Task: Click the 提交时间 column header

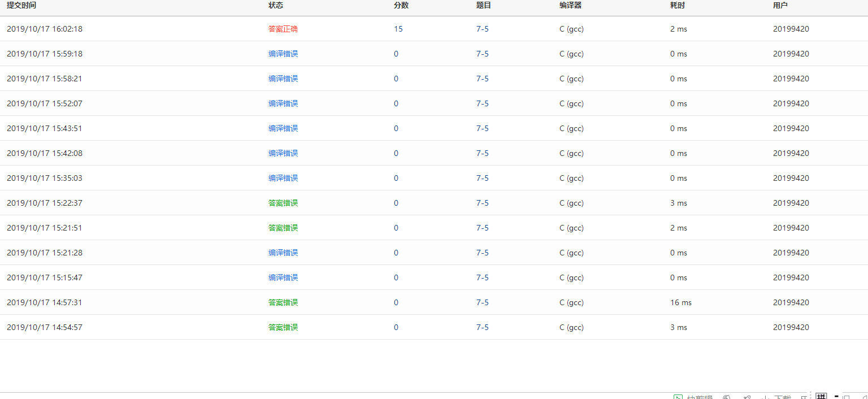Action: click(21, 5)
